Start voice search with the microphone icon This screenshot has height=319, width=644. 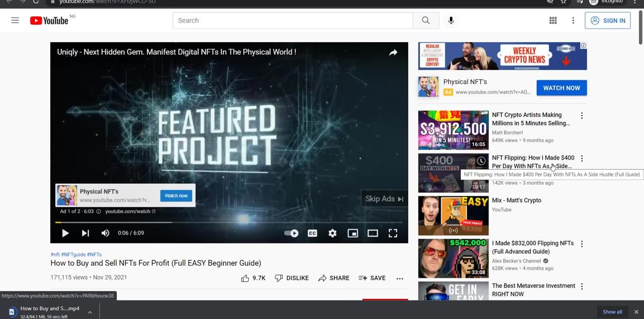(451, 20)
